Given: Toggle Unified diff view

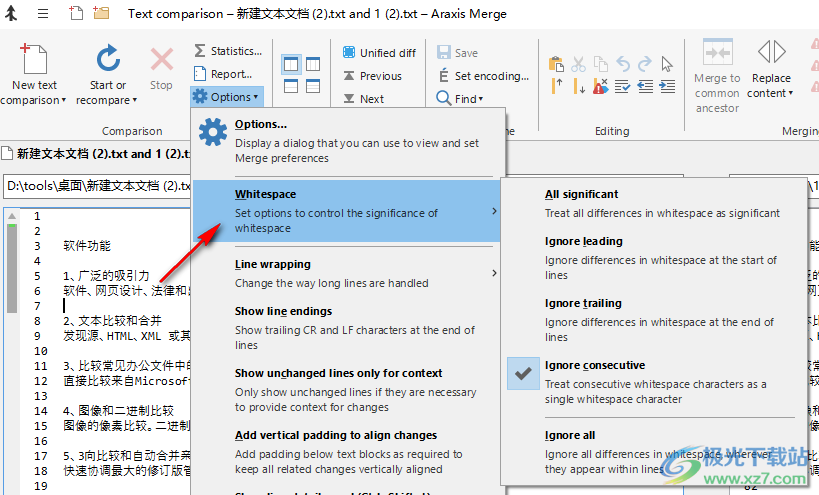Looking at the screenshot, I should (379, 53).
